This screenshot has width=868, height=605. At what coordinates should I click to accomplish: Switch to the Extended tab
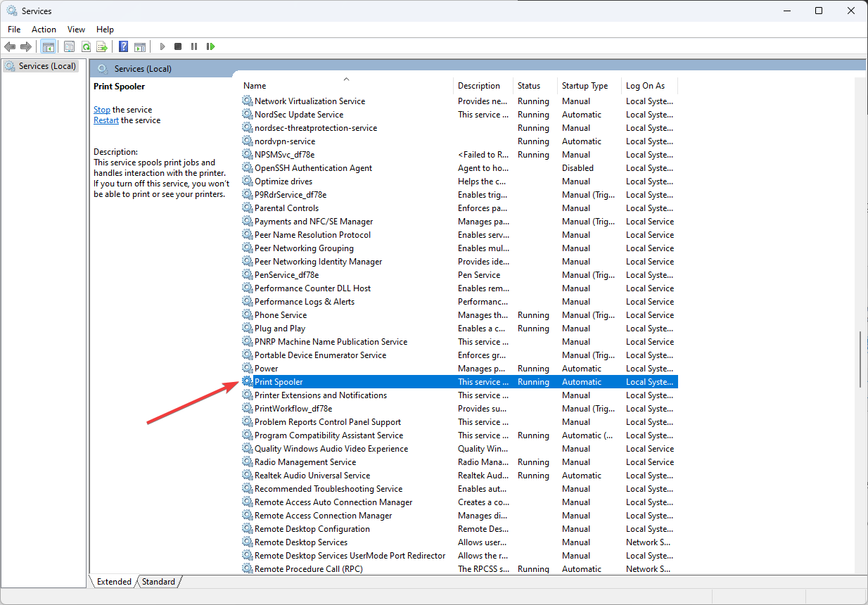click(114, 582)
